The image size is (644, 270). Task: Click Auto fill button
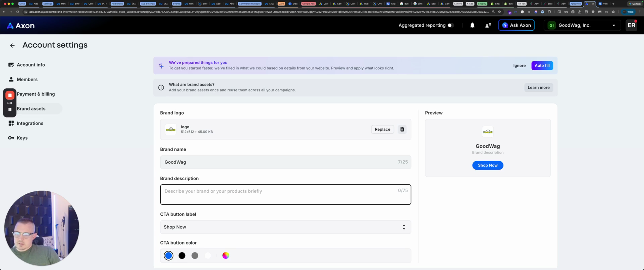[542, 65]
